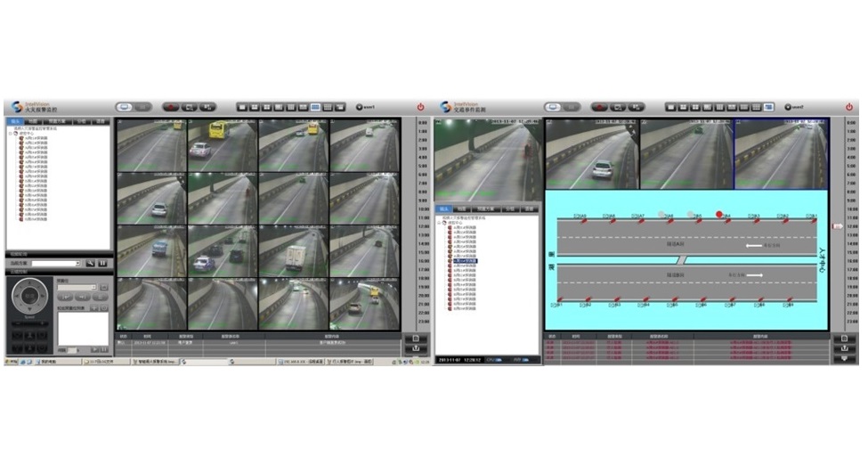Click the status bar time '2013-11-07 12:26:12'
This screenshot has height=466, width=868.
point(459,360)
